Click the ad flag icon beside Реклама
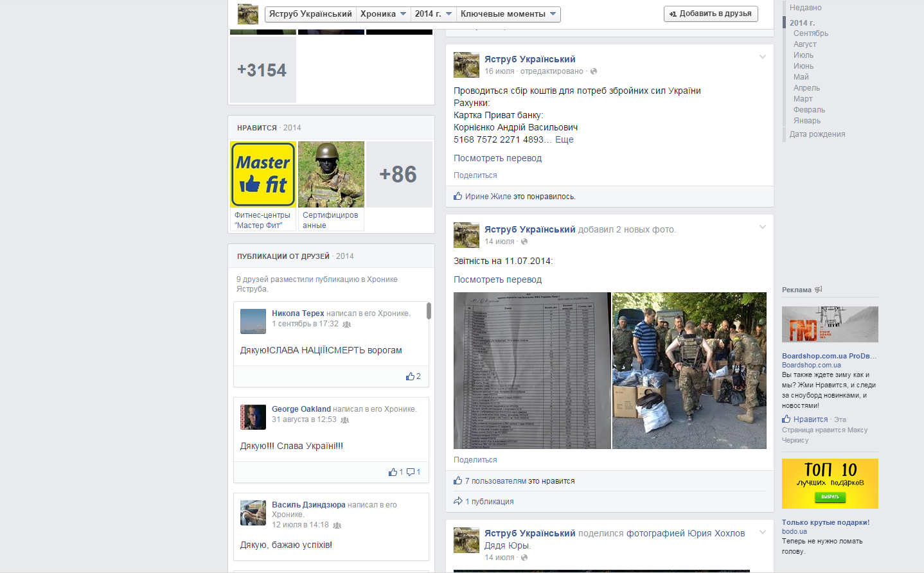 pyautogui.click(x=819, y=290)
